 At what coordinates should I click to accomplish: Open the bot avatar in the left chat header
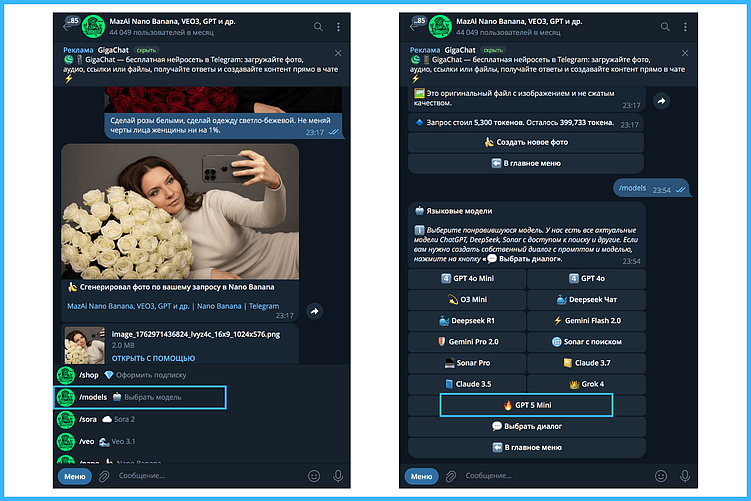pos(93,27)
